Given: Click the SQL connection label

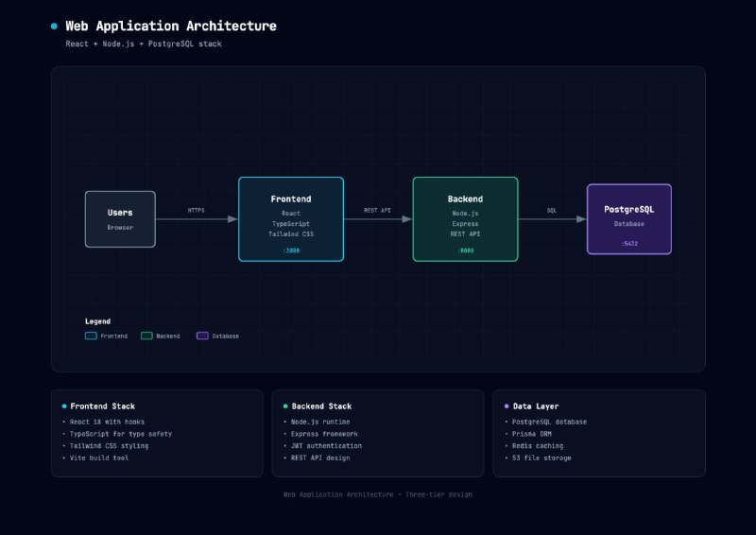Looking at the screenshot, I should pos(552,210).
